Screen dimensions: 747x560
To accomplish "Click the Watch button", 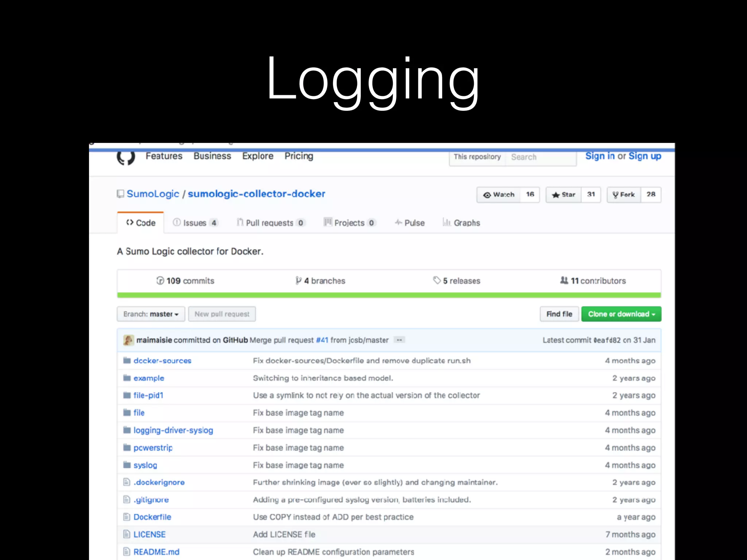I will 499,195.
